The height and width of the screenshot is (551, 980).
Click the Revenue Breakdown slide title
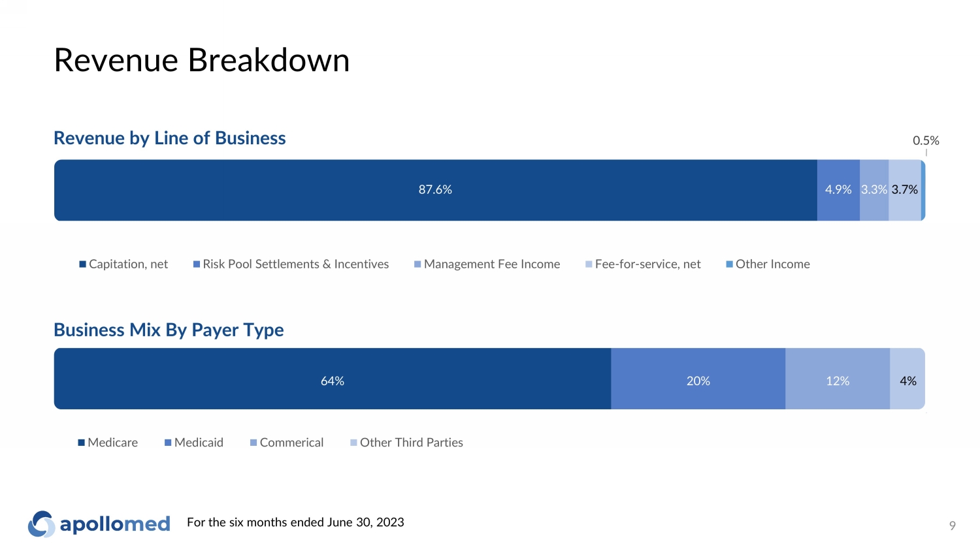pos(201,60)
